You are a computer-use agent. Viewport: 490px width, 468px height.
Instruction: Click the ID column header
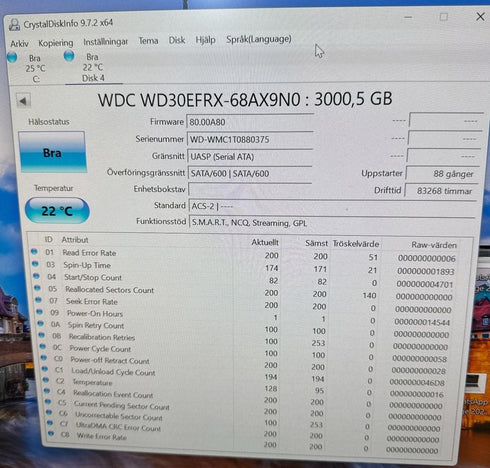click(49, 239)
